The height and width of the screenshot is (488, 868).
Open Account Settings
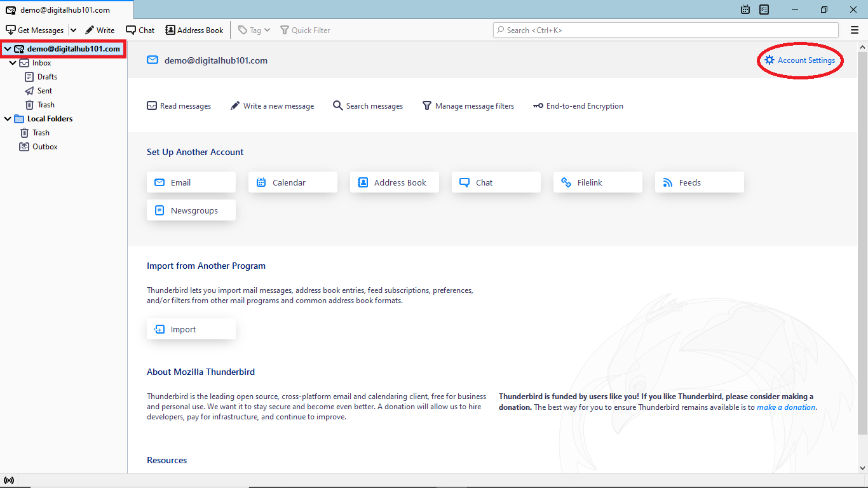800,60
